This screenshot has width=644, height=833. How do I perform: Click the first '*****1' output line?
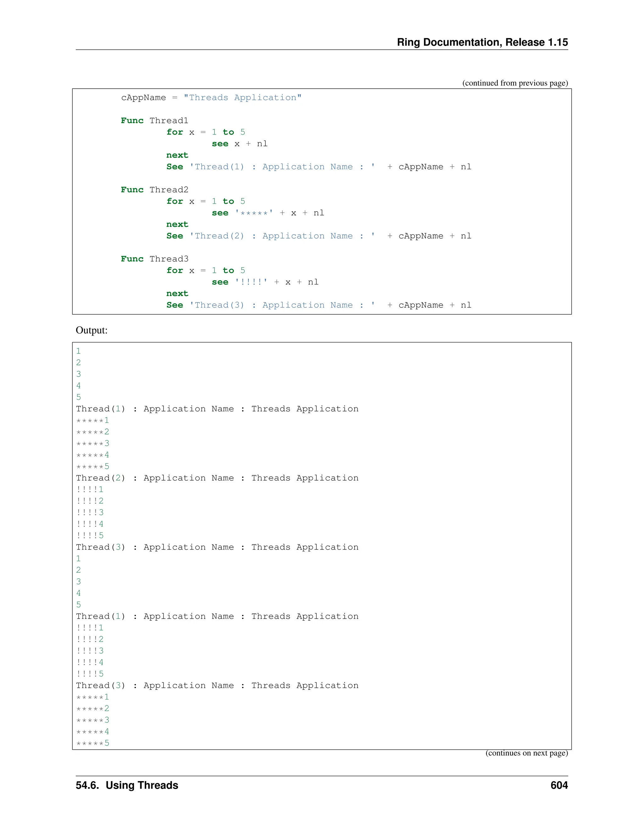(x=93, y=421)
